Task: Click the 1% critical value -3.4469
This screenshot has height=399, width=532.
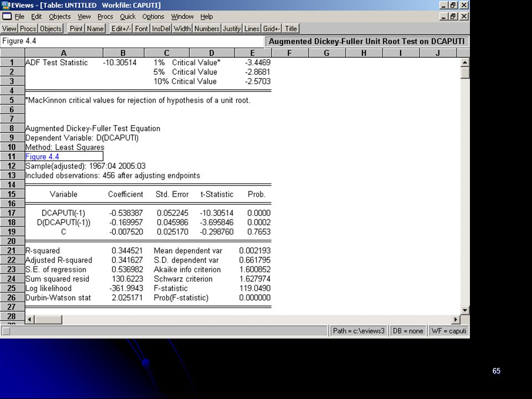Action: (x=258, y=63)
